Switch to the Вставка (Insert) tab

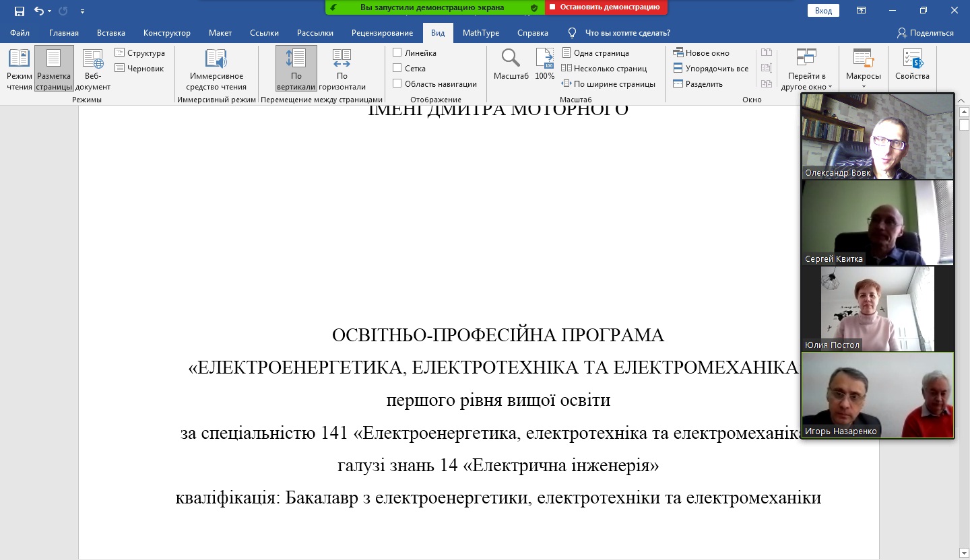coord(111,33)
